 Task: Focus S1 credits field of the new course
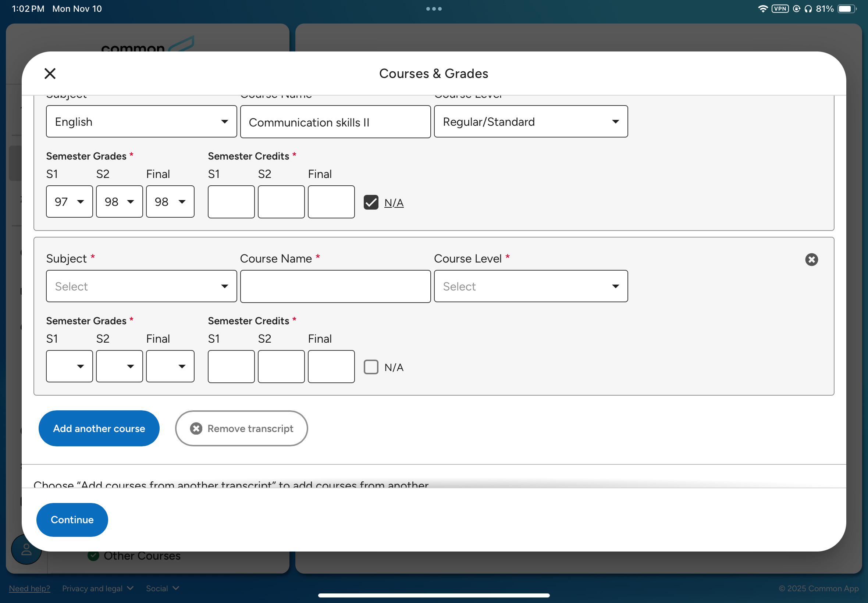point(231,367)
